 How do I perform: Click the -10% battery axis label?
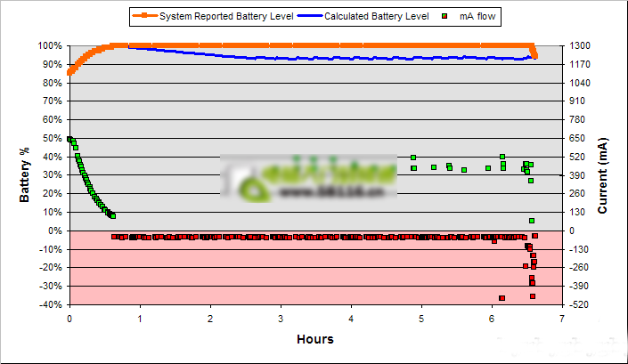51,249
